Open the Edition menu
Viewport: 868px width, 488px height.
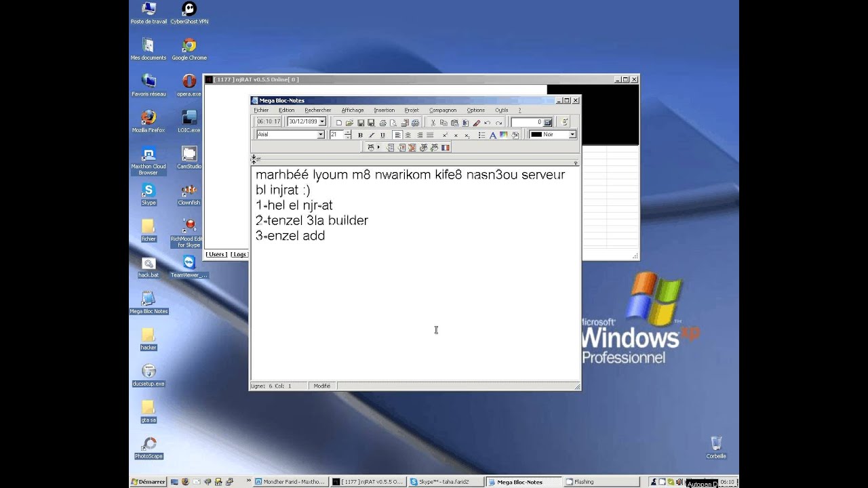pyautogui.click(x=286, y=110)
